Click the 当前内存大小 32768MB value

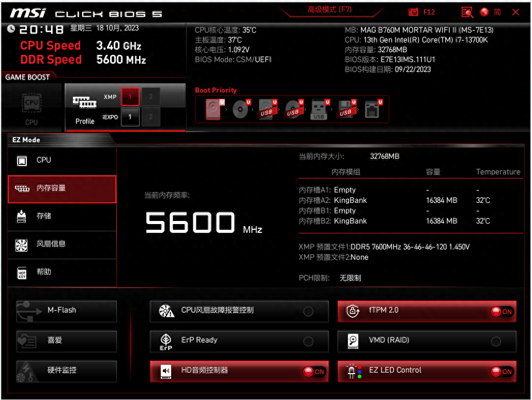tap(385, 156)
